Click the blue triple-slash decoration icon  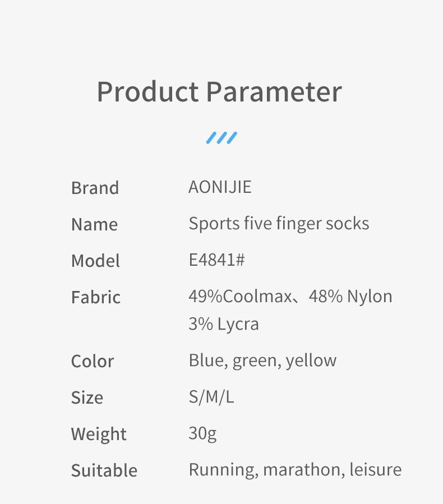(221, 137)
